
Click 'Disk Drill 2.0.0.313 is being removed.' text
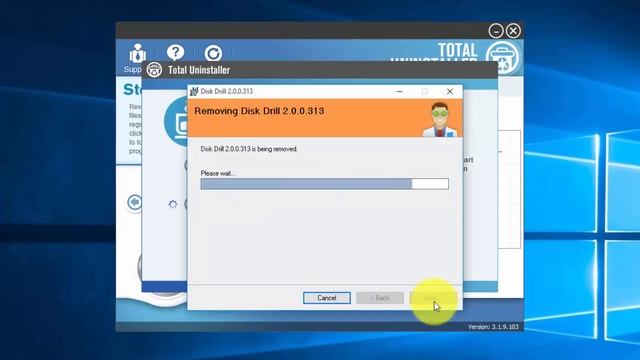[x=249, y=149]
